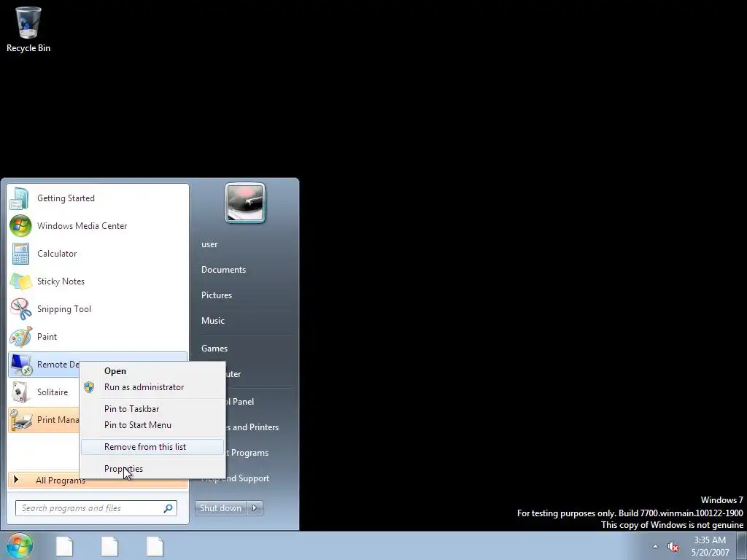The height and width of the screenshot is (560, 747).
Task: Open the Paint palette icon
Action: click(20, 337)
